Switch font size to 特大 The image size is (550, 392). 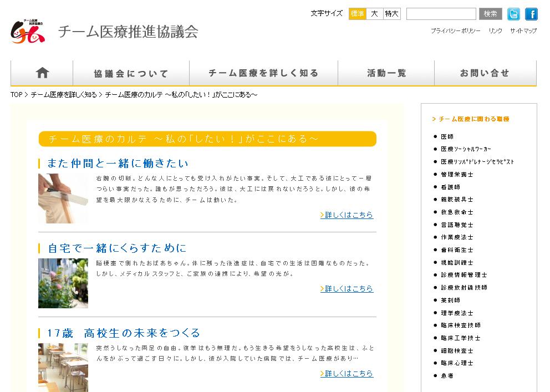(391, 14)
